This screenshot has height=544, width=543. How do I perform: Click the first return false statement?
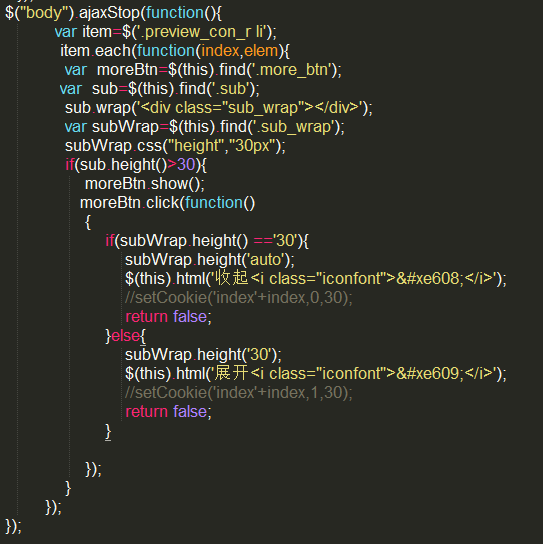point(168,317)
